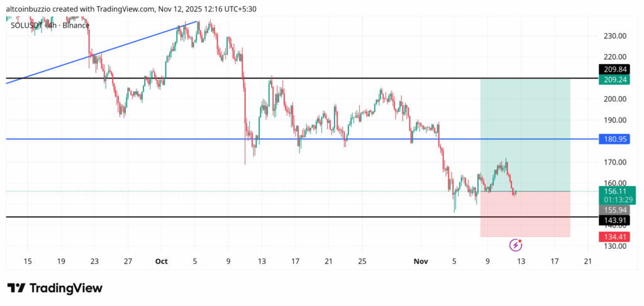Click the blue 180.95 price label
Image resolution: width=644 pixels, height=306 pixels.
616,139
